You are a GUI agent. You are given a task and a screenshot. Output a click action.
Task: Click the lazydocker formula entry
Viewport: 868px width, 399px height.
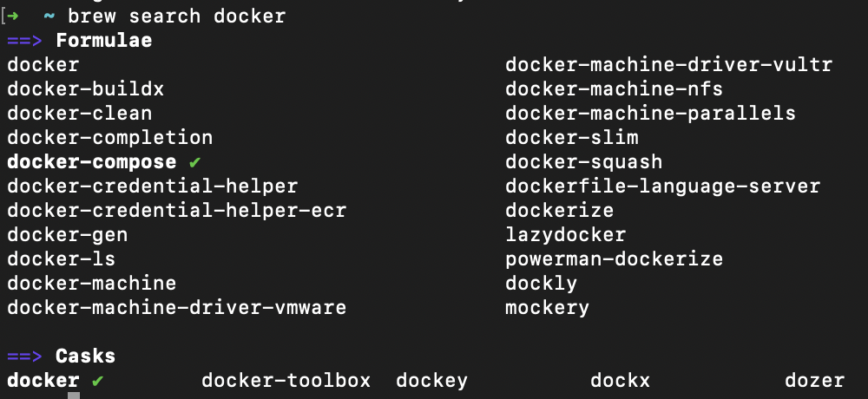point(565,235)
